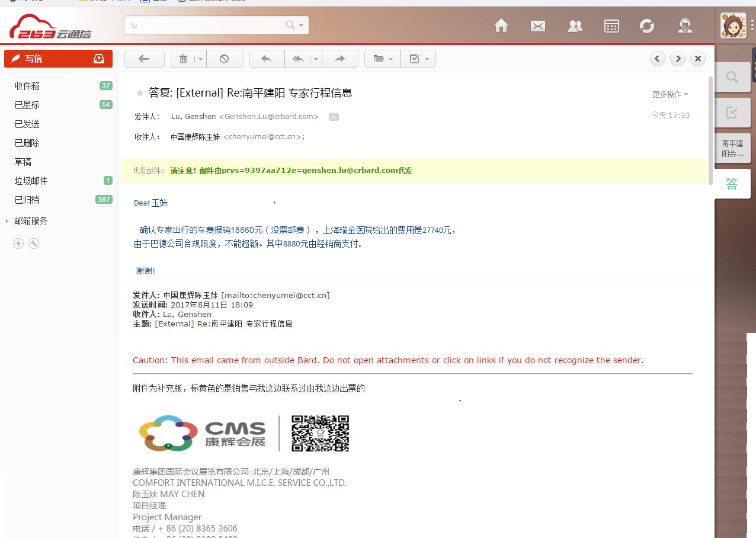
Task: Delete the email with trash icon
Action: pos(183,59)
